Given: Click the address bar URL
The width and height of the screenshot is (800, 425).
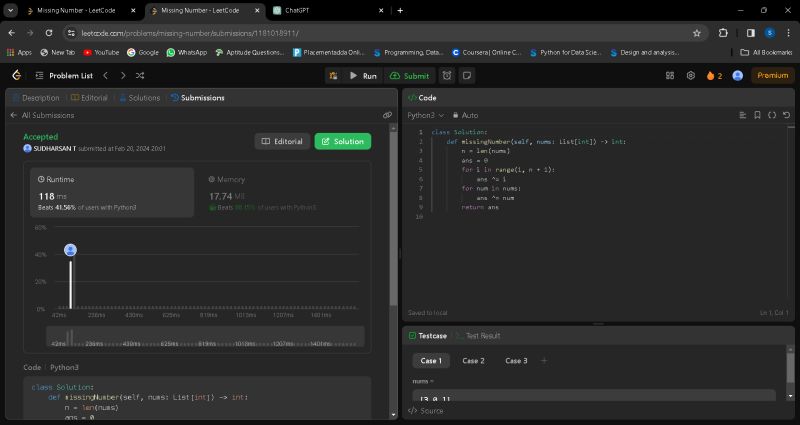Looking at the screenshot, I should [190, 33].
